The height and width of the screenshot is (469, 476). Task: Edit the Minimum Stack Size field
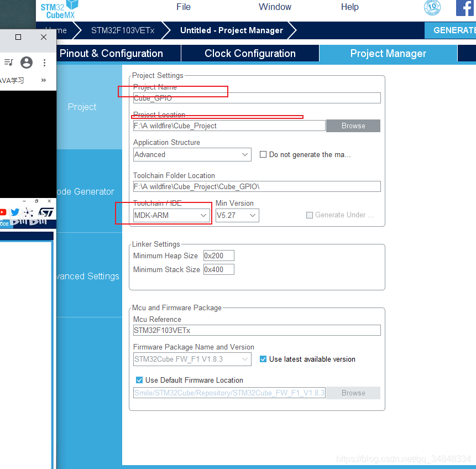218,269
